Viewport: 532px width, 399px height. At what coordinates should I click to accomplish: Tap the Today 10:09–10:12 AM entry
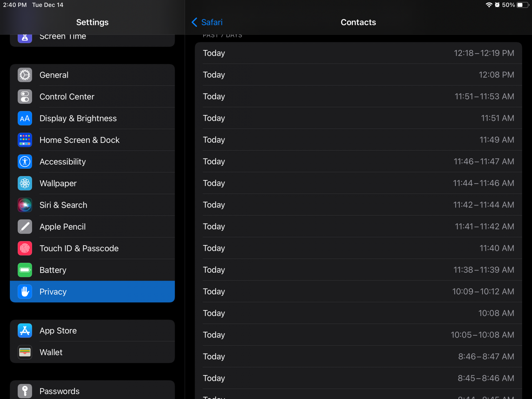click(x=358, y=292)
